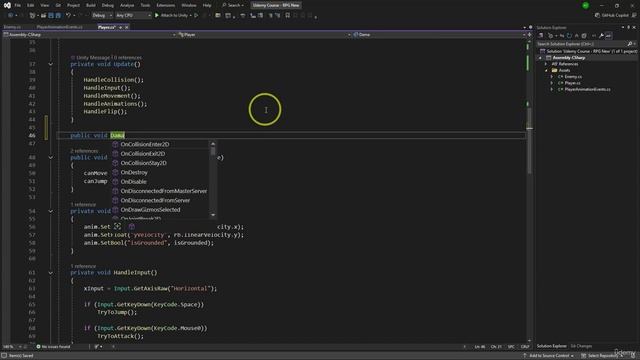Click the Search box in title bar
The height and width of the screenshot is (360, 640).
tap(233, 5)
